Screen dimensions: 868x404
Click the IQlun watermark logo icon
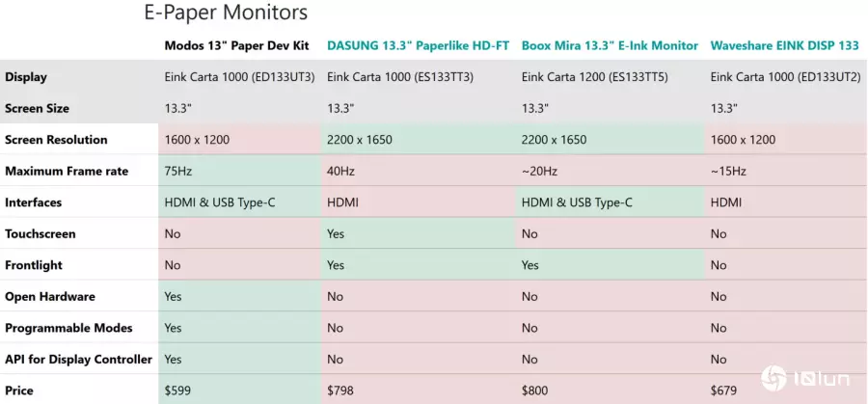point(773,378)
